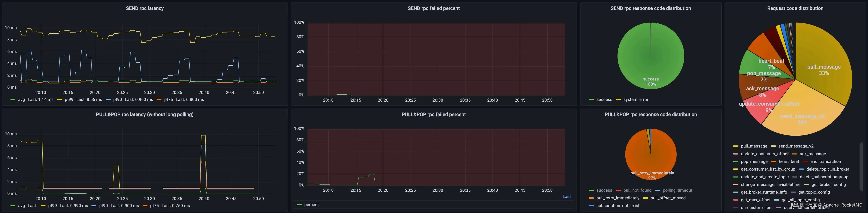Sort by the Last legend column header

[566, 197]
